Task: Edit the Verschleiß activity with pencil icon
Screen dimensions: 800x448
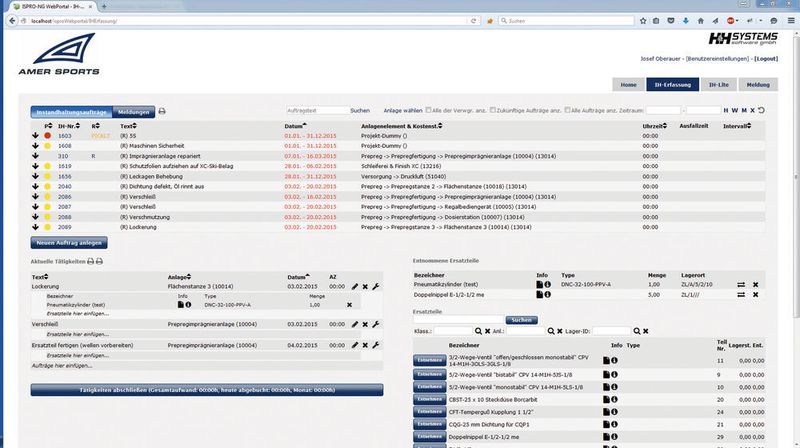Action: coord(355,325)
